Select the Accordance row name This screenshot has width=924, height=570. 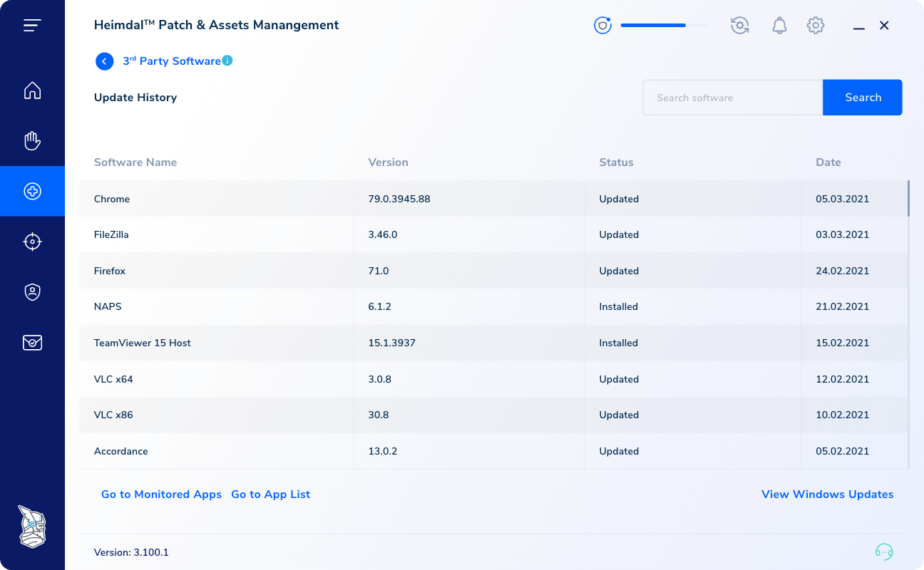click(x=121, y=451)
